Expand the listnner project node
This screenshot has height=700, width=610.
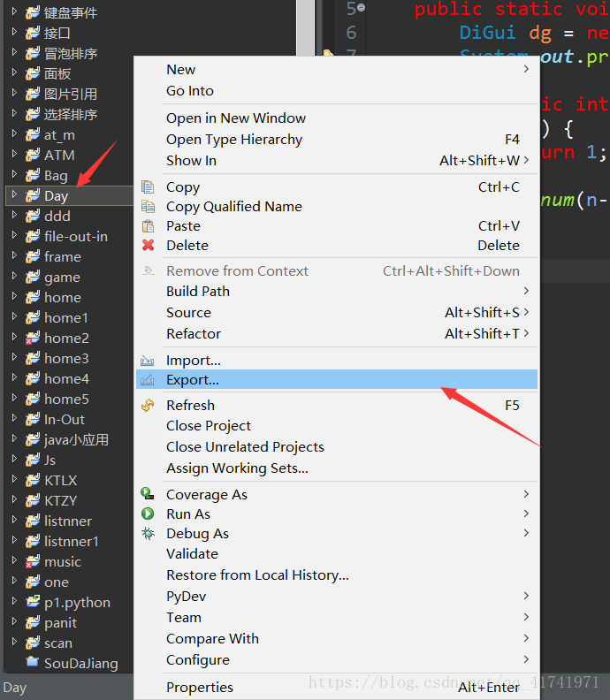coord(14,520)
